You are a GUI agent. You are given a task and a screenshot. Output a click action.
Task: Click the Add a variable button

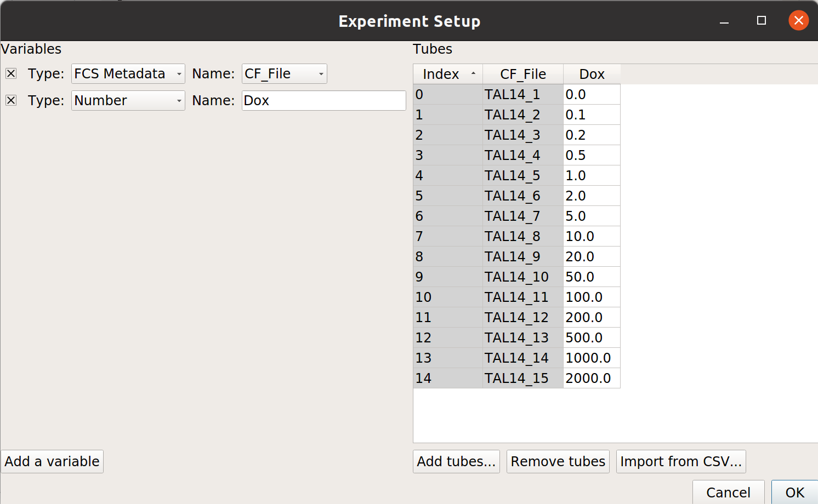pyautogui.click(x=52, y=461)
